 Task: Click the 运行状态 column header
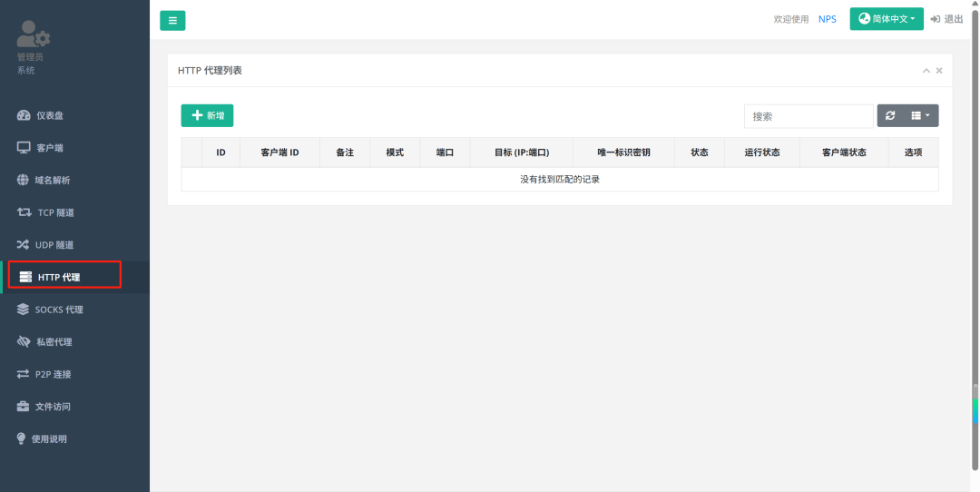762,153
